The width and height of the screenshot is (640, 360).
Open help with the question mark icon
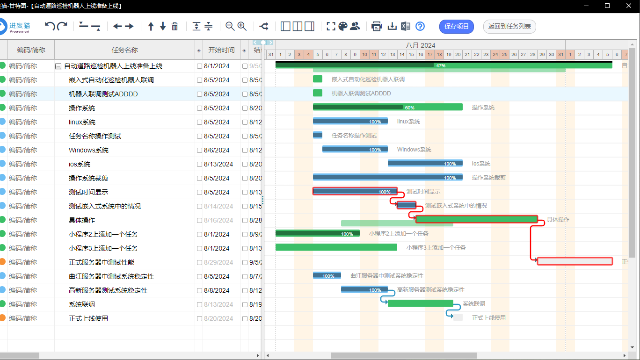coord(420,26)
